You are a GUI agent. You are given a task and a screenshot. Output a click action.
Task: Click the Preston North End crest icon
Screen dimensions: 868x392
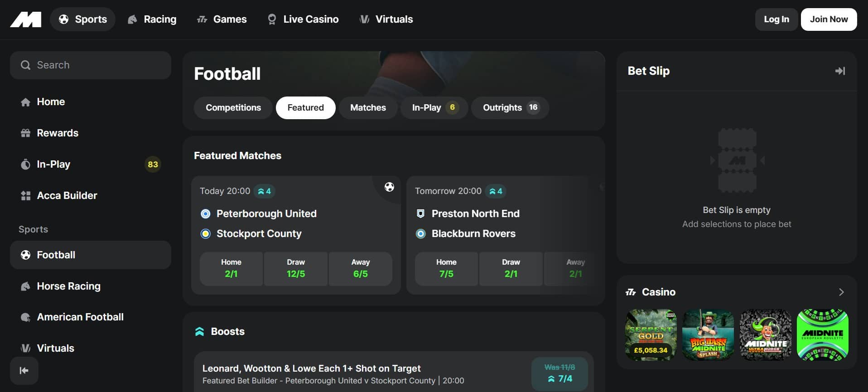[x=420, y=213]
